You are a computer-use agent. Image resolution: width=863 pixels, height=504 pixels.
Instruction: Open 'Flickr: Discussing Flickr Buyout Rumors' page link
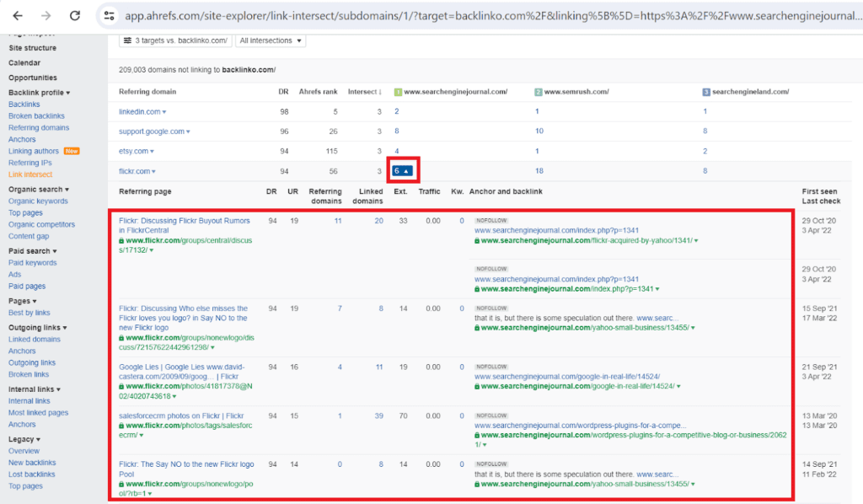pos(185,226)
